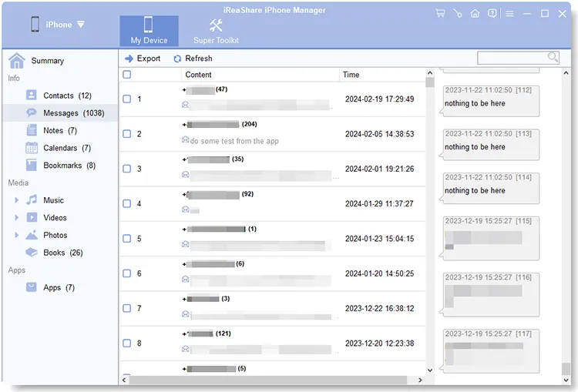Select the Notes icon in sidebar
This screenshot has width=578, height=392.
pyautogui.click(x=32, y=130)
